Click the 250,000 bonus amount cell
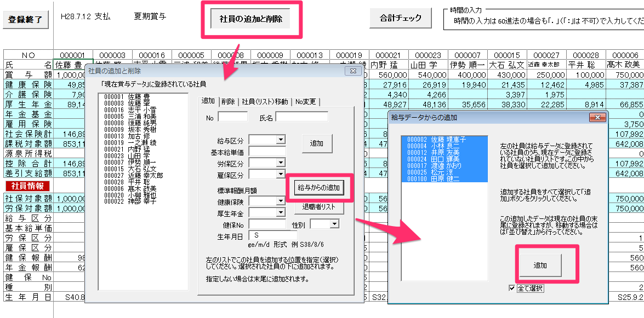Screen dimensions: 644x318 pyautogui.click(x=546, y=74)
